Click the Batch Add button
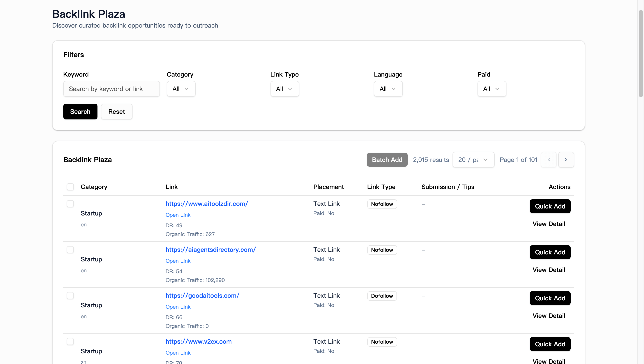Screen dimensions: 644x364 pyautogui.click(x=387, y=159)
